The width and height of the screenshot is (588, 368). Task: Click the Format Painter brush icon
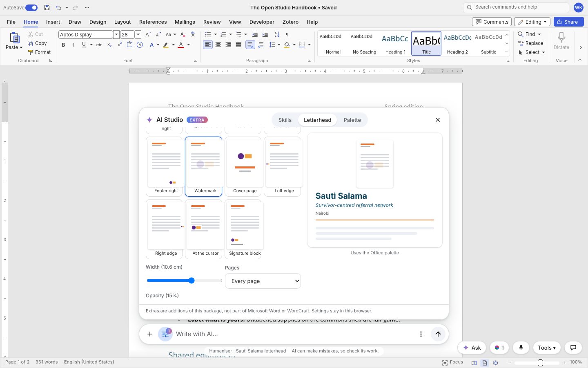click(x=30, y=52)
